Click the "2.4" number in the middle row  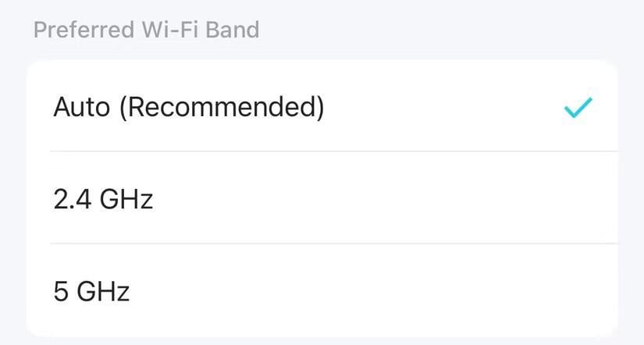[x=72, y=200]
